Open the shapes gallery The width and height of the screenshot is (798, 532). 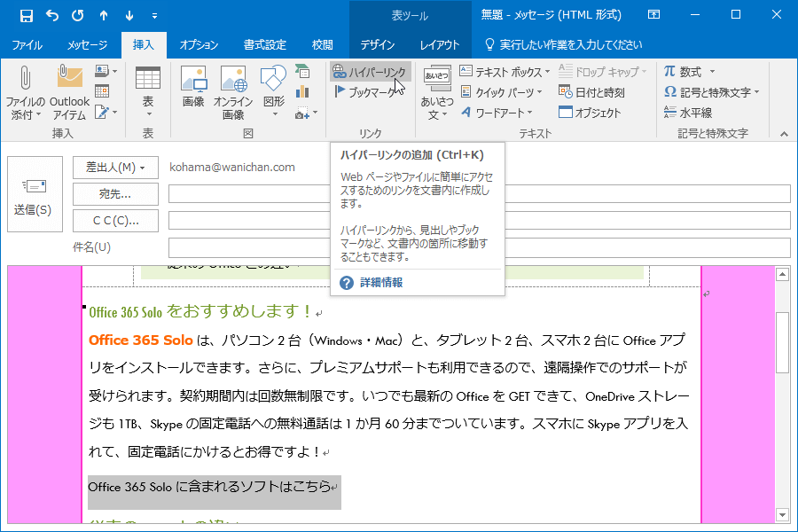click(x=274, y=91)
